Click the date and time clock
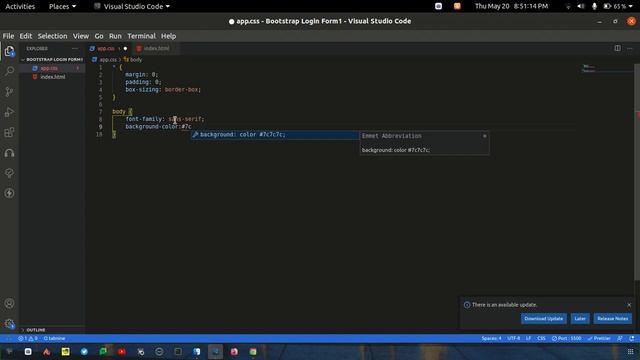Viewport: 640px width, 360px height. pyautogui.click(x=511, y=6)
